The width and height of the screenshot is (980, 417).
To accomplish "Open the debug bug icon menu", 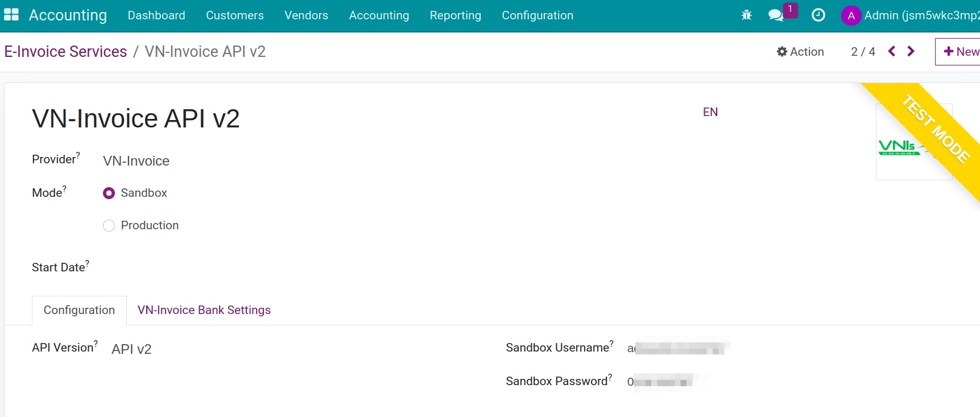I will coord(747,15).
